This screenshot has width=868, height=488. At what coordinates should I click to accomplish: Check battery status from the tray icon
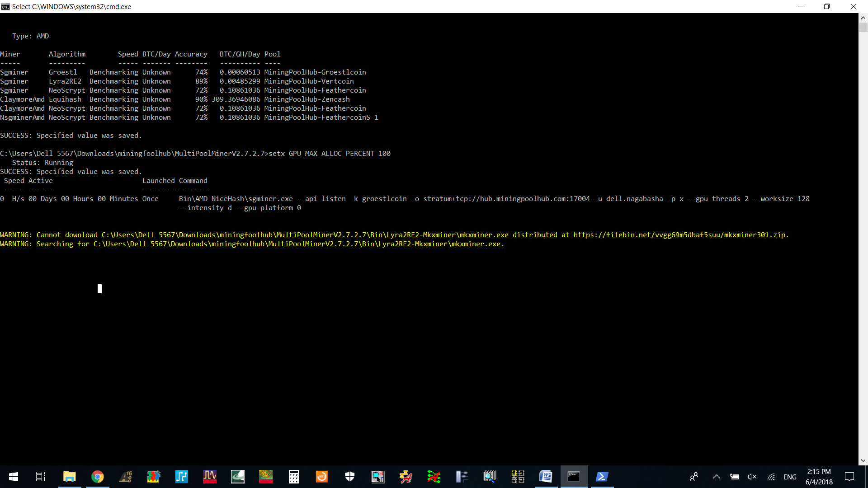point(735,477)
